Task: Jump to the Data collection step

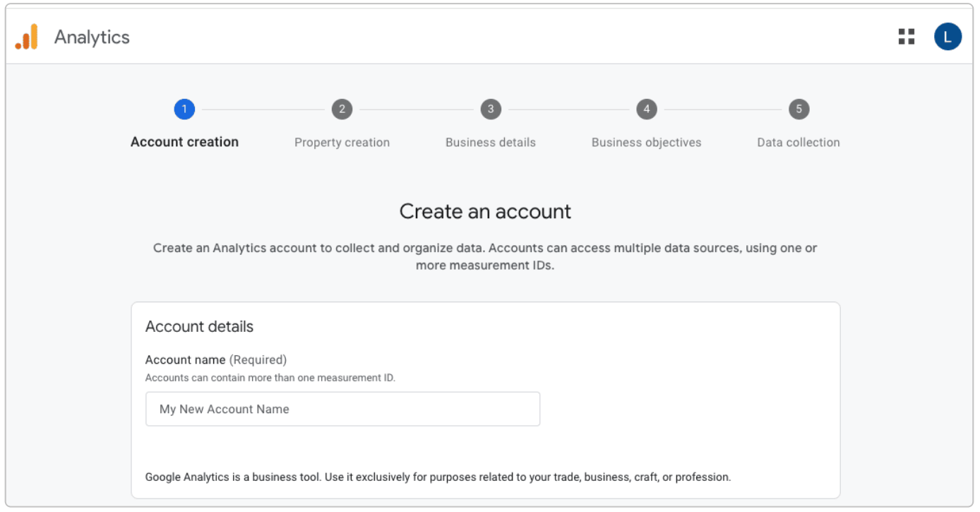Action: [798, 142]
